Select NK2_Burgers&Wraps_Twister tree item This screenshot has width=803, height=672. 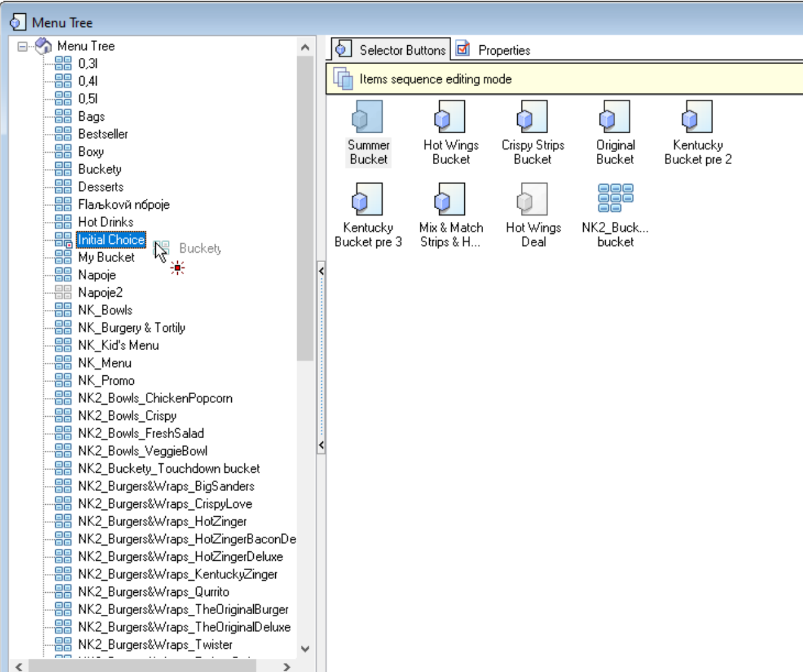click(155, 644)
